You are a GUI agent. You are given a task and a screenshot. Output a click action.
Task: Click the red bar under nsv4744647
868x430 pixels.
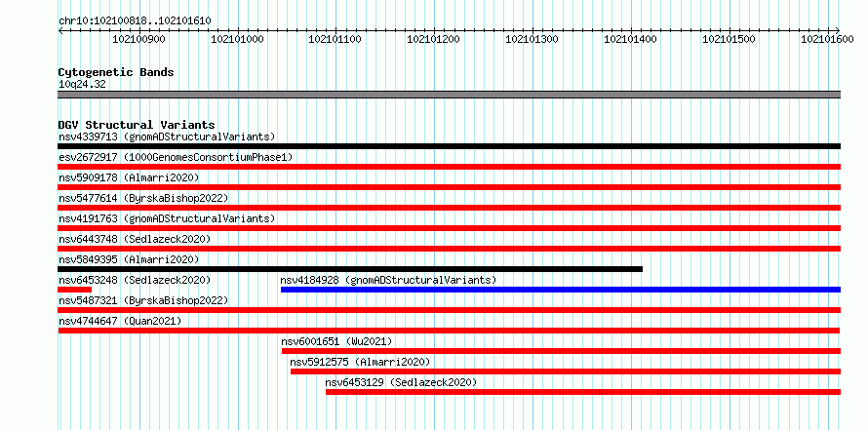449,331
